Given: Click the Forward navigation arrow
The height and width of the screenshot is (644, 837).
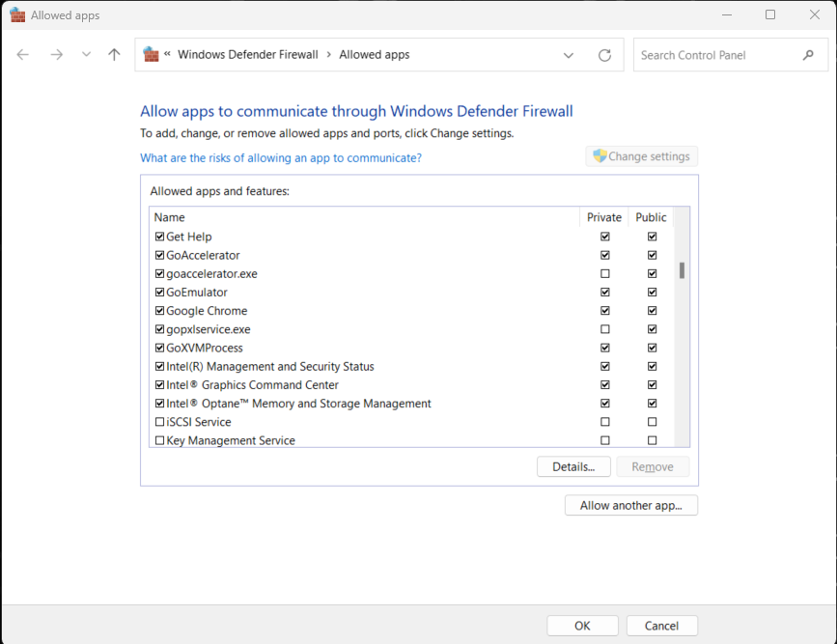Looking at the screenshot, I should pyautogui.click(x=57, y=54).
